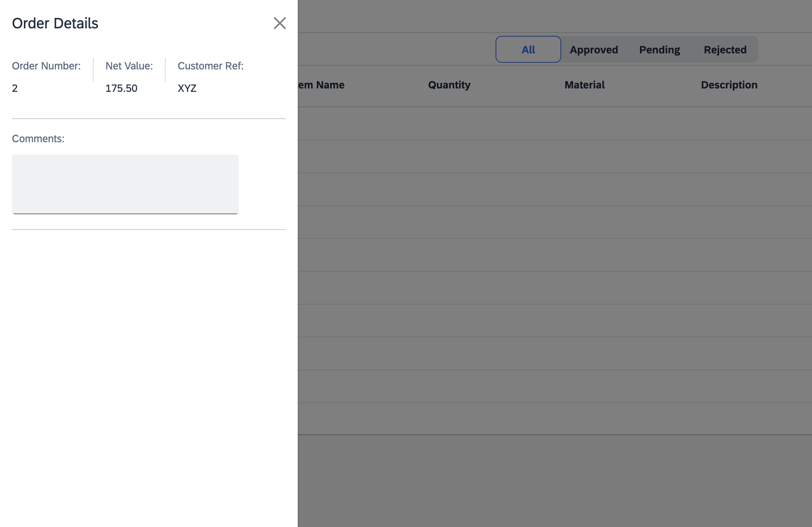Viewport: 812px width, 527px height.
Task: Click the Order Details title
Action: click(x=55, y=24)
